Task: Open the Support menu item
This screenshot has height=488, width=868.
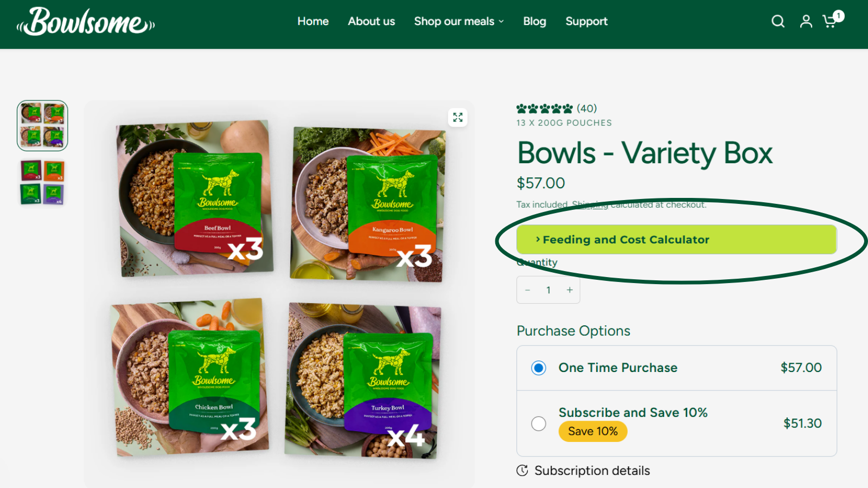Action: pyautogui.click(x=586, y=21)
